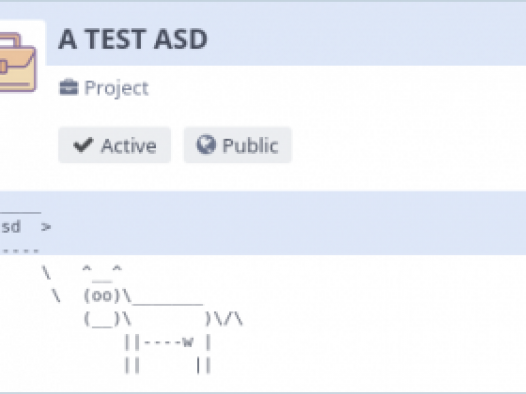Click the cow's eyes (oo) in ASCII art
The image size is (526, 394).
tap(102, 296)
